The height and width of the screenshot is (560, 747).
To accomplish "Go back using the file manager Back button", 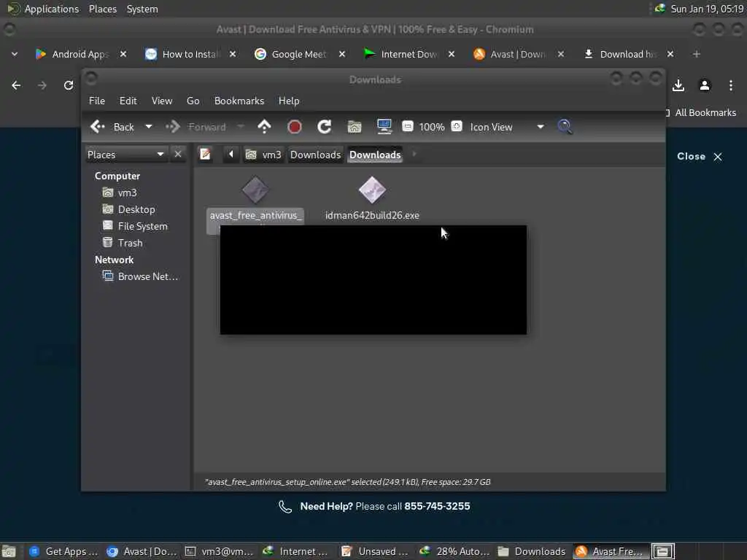I will coord(112,127).
